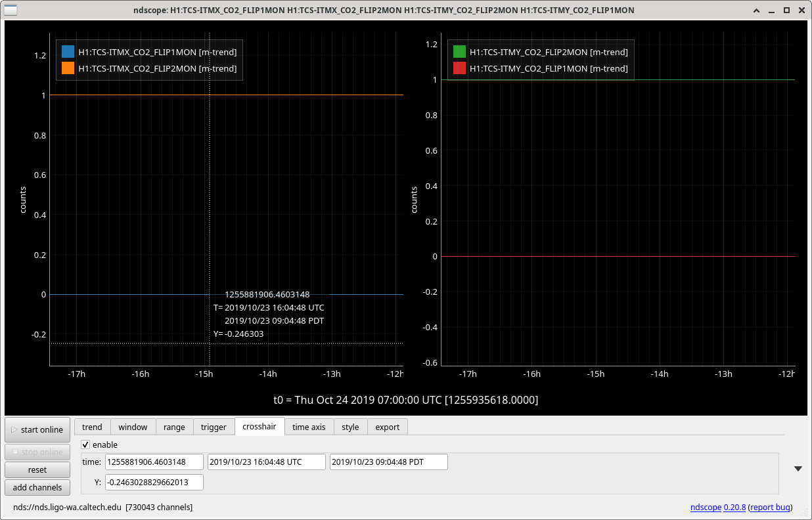Click the play icon in start online
The image size is (812, 520).
[x=14, y=429]
